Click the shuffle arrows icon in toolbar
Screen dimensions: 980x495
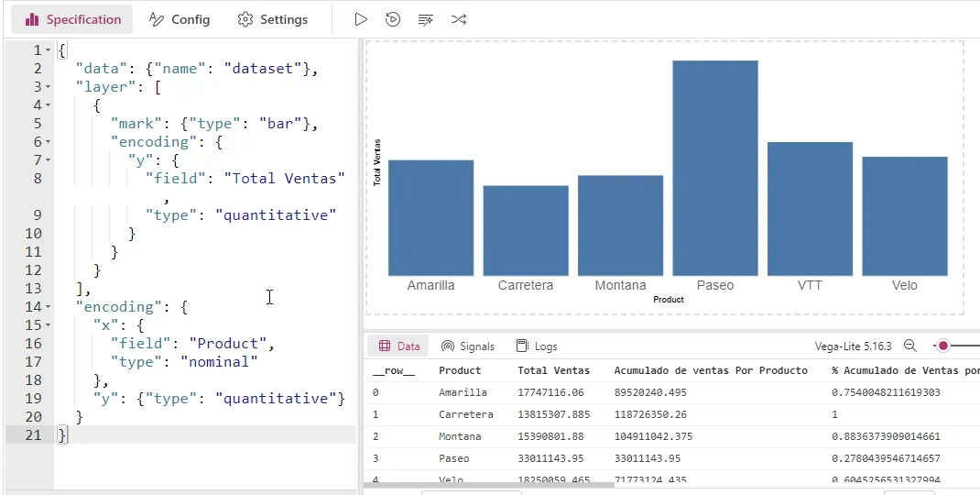click(x=459, y=19)
